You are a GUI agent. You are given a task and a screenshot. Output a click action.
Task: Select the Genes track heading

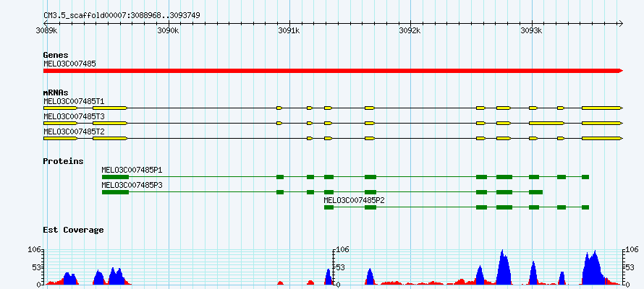(x=56, y=55)
